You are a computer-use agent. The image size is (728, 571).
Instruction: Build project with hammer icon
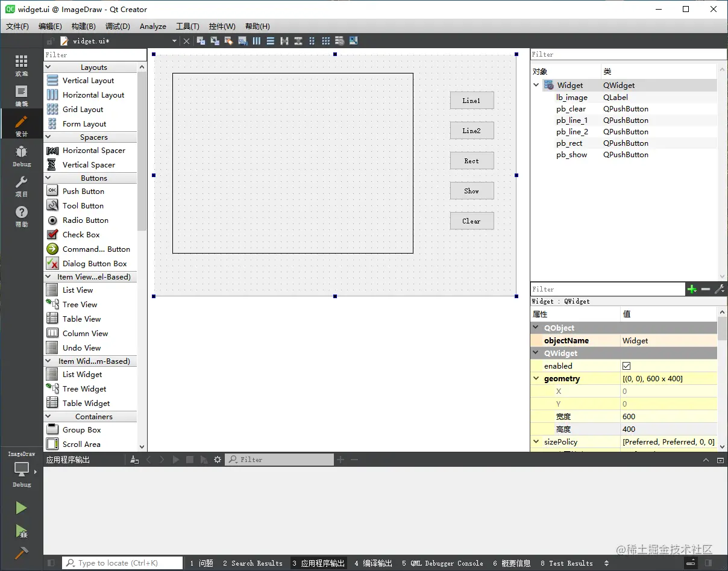click(21, 552)
